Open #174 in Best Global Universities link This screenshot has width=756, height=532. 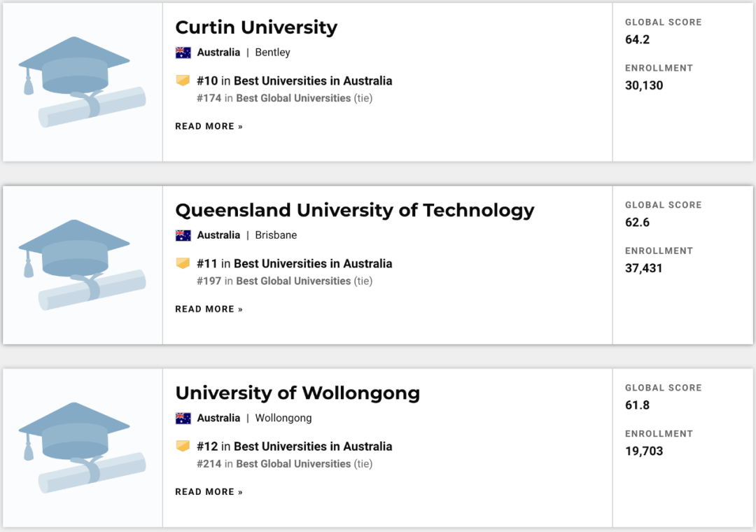coord(274,98)
